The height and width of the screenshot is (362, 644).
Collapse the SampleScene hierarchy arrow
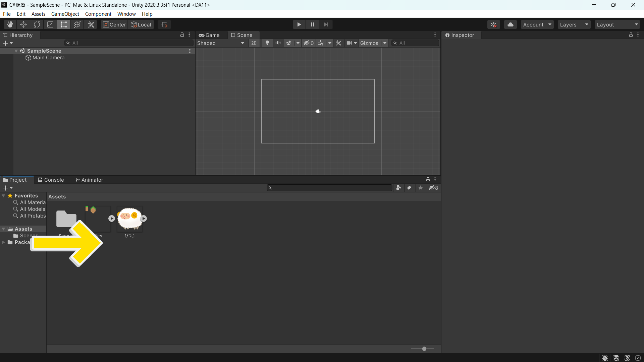click(16, 51)
